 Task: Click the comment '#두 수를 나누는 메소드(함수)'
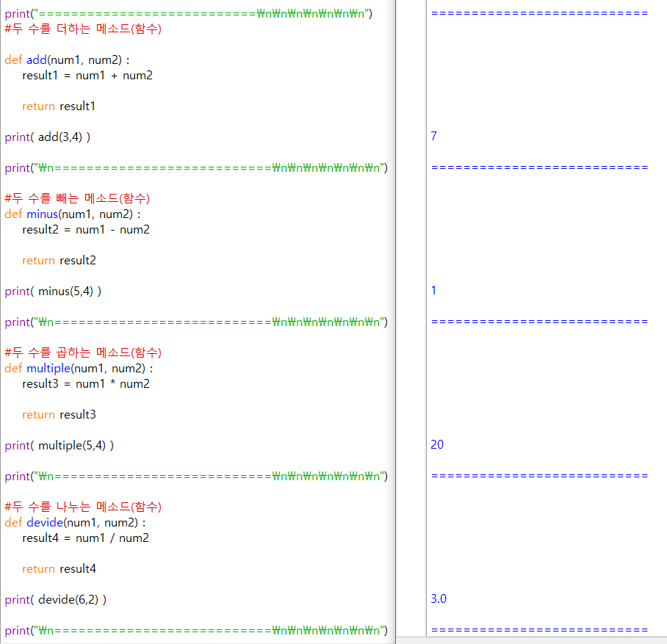[83, 507]
